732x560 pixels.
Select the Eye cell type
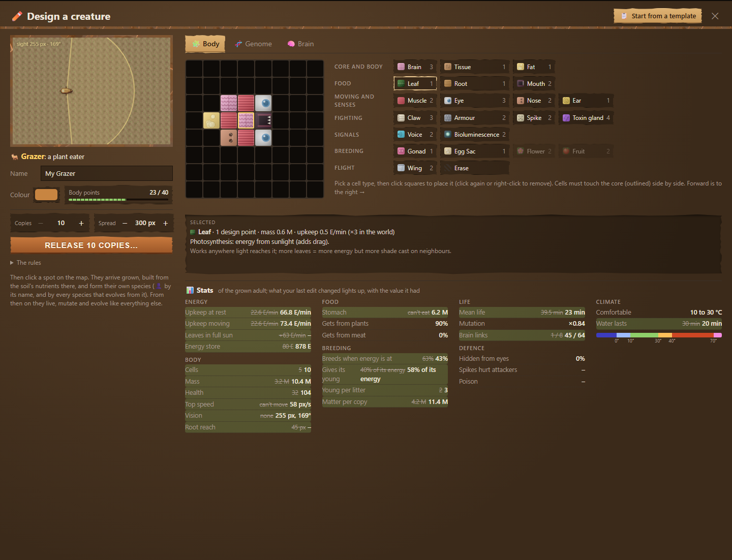pos(474,101)
